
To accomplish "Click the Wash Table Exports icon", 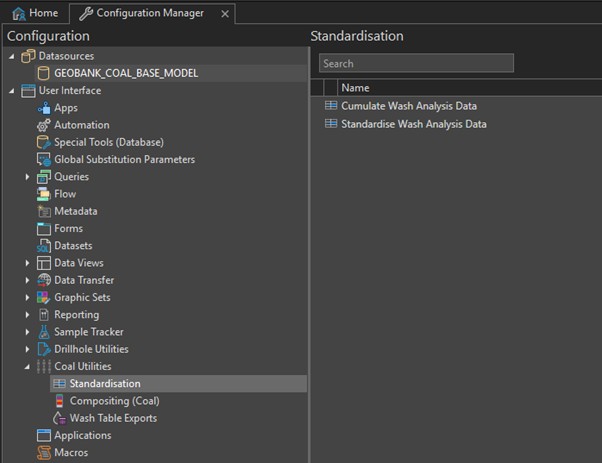I will click(59, 418).
